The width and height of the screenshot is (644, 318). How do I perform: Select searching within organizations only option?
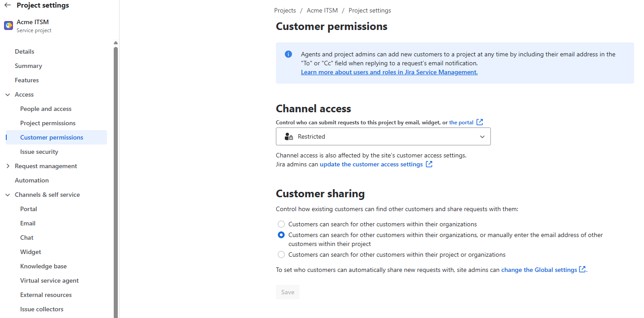click(x=281, y=224)
